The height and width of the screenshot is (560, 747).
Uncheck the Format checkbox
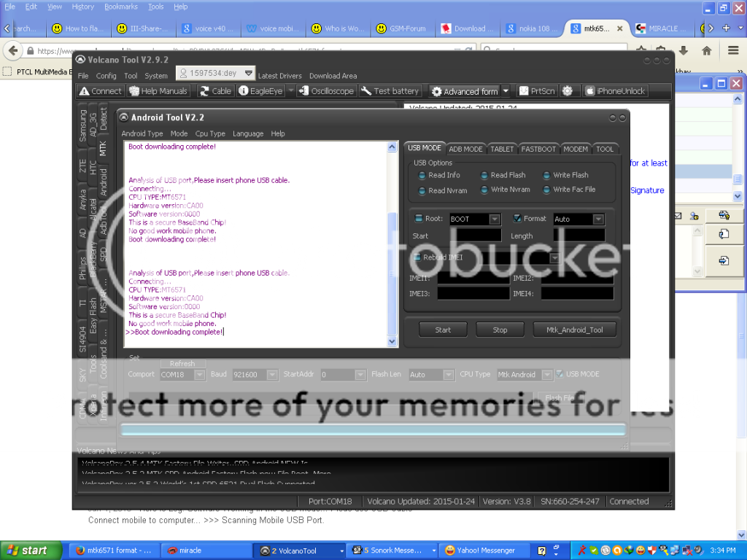(x=517, y=219)
